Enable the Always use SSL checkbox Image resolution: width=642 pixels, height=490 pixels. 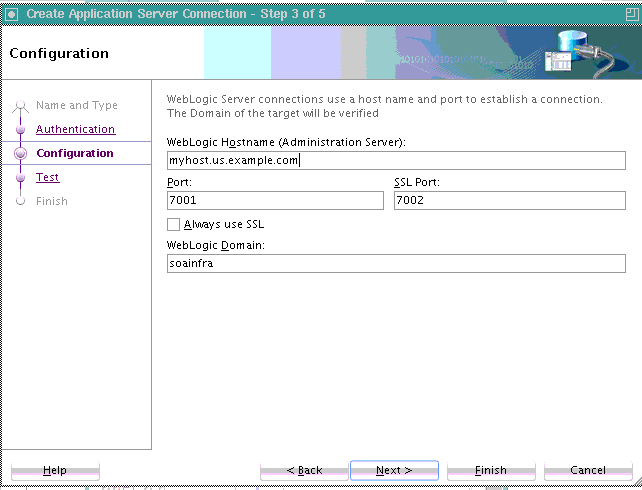click(173, 224)
